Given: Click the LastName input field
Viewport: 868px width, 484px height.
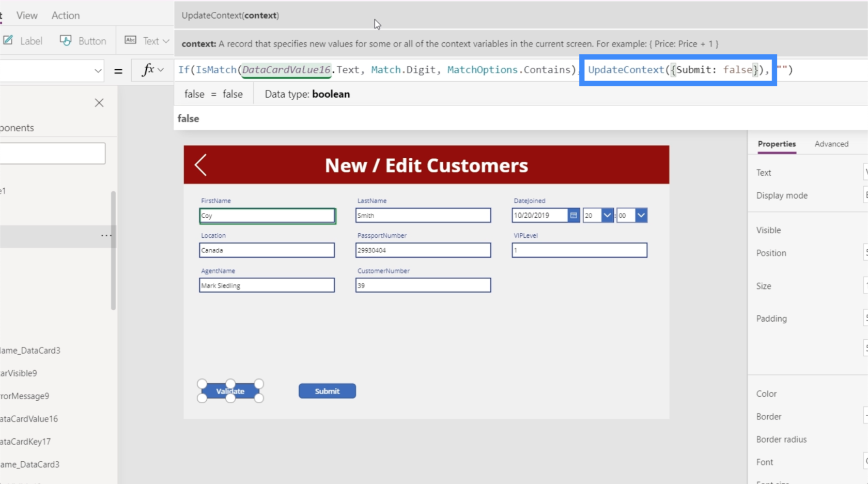Looking at the screenshot, I should pyautogui.click(x=423, y=216).
